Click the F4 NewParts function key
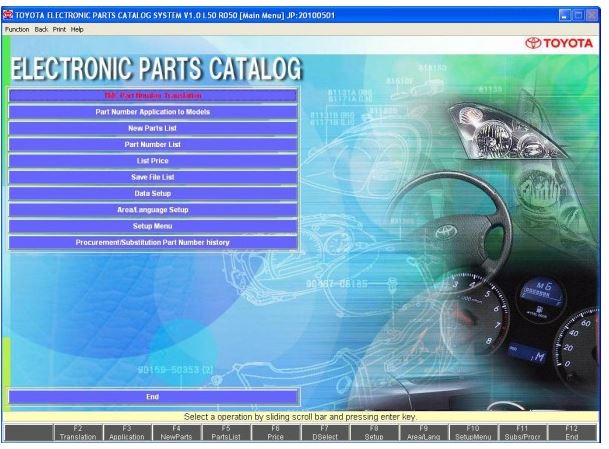609x449 pixels. [172, 433]
